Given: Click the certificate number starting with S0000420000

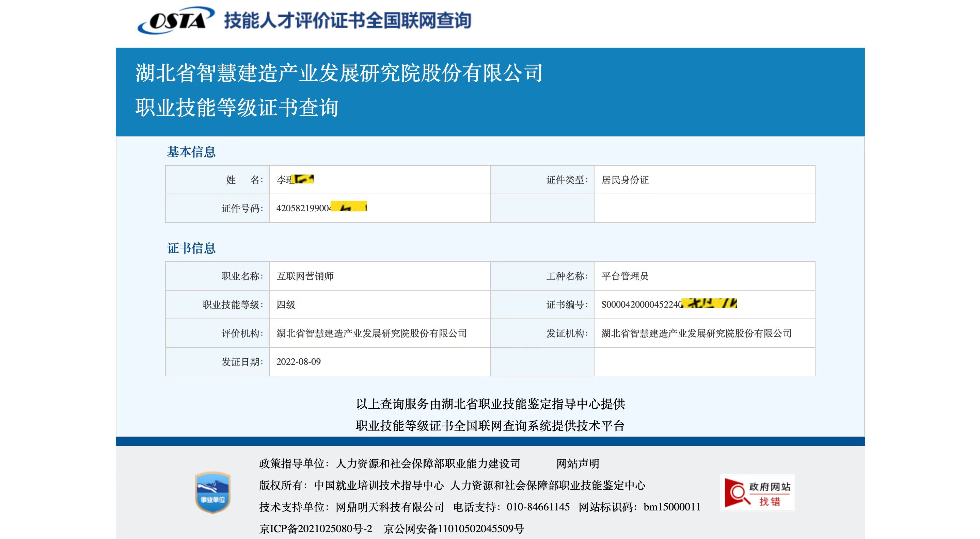Looking at the screenshot, I should 669,304.
